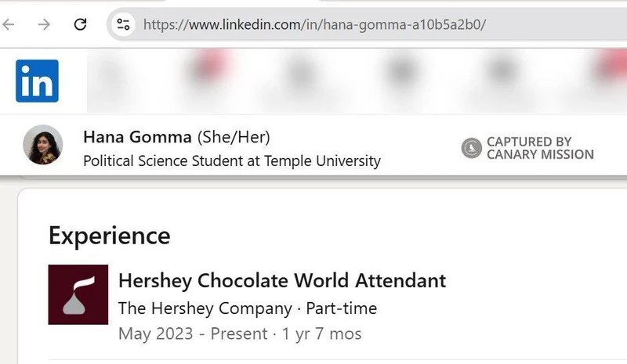Click the Canary Mission watermark icon
627x364 pixels.
[471, 148]
